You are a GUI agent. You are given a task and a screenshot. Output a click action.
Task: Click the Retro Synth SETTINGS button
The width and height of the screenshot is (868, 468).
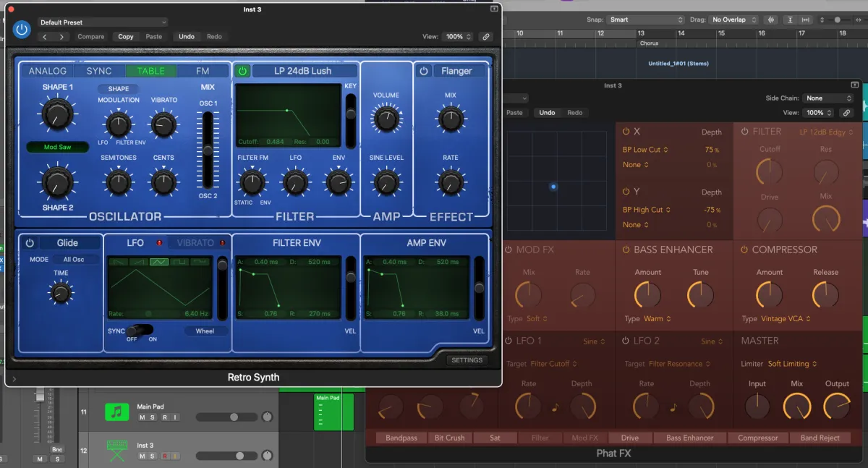tap(467, 360)
